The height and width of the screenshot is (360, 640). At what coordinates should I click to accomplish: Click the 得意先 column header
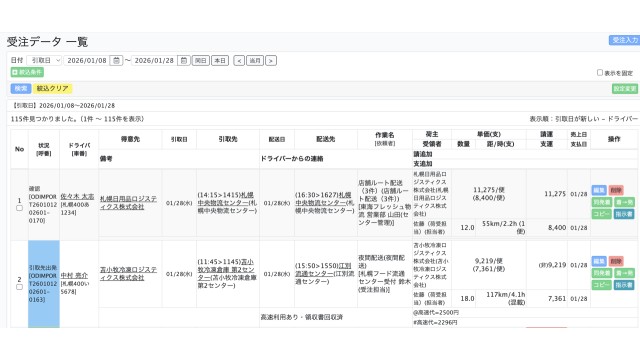coord(130,139)
